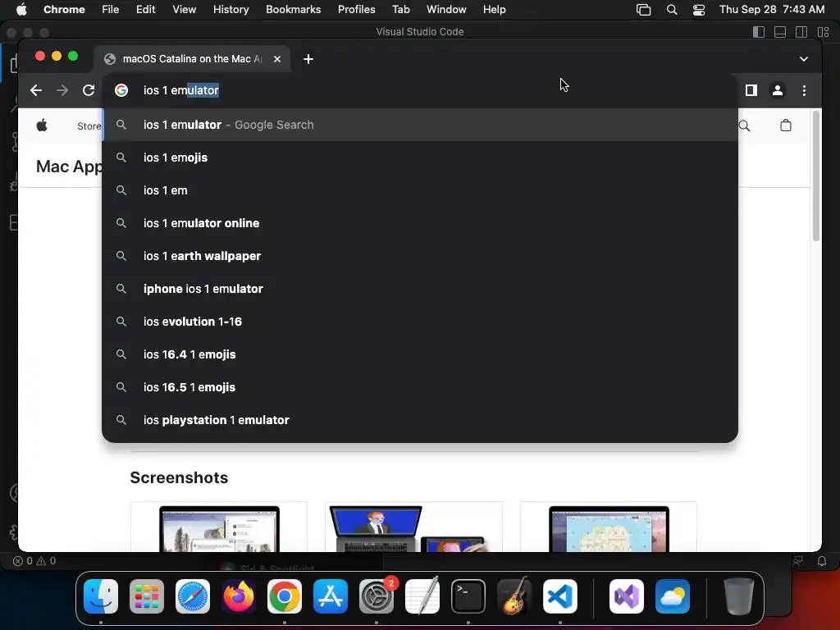Open the Chrome menu in menu bar
Image resolution: width=840 pixels, height=630 pixels.
pos(64,10)
